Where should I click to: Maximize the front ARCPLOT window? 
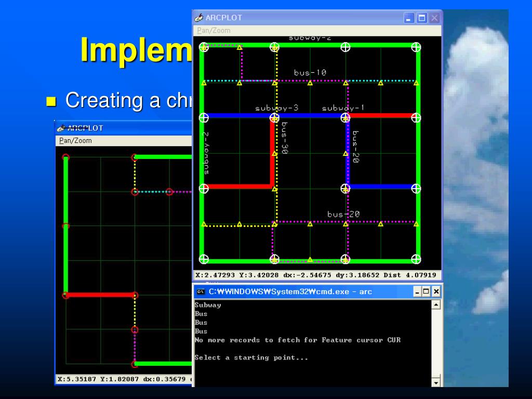422,18
